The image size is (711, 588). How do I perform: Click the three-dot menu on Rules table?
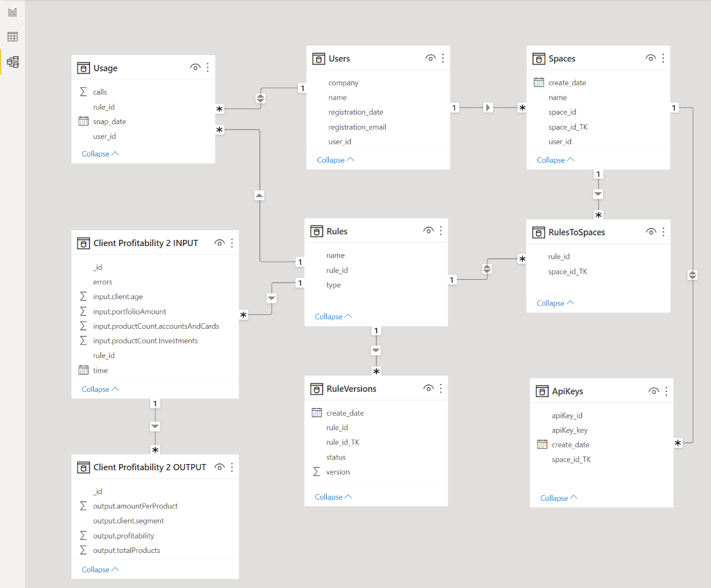441,231
